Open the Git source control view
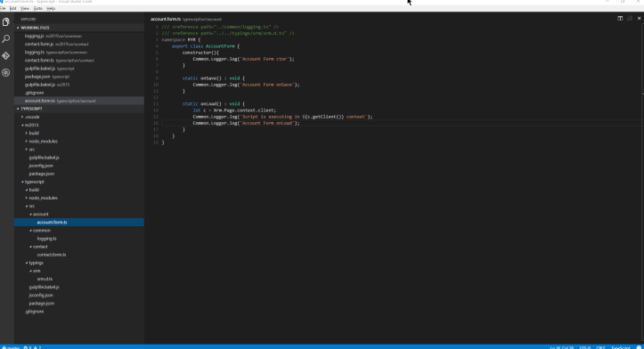Image resolution: width=644 pixels, height=349 pixels. pos(5,55)
